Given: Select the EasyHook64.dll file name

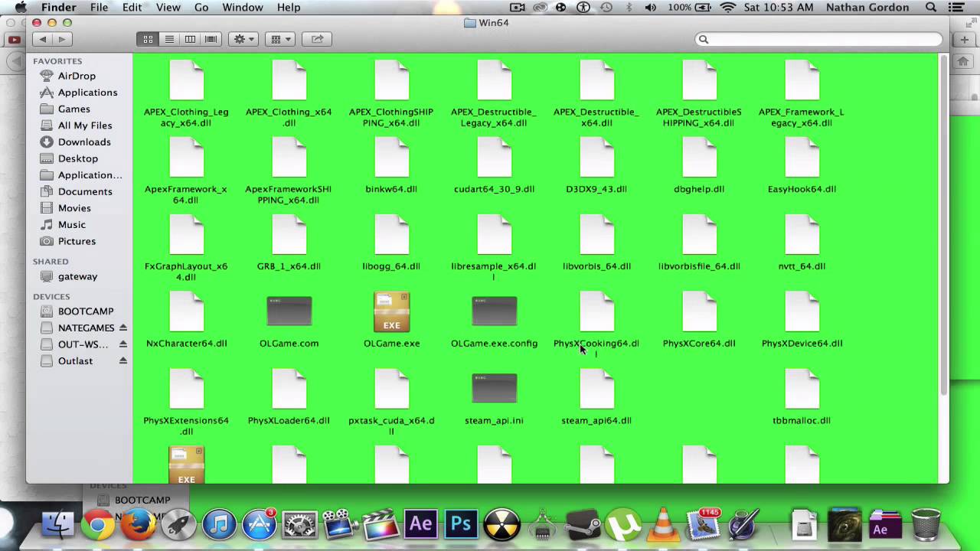Looking at the screenshot, I should (x=802, y=189).
